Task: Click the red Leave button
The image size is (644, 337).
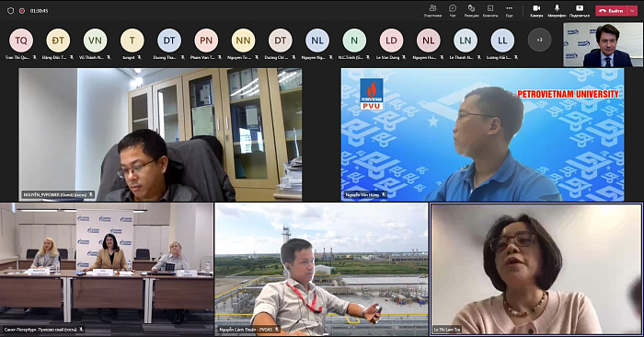Action: click(611, 11)
